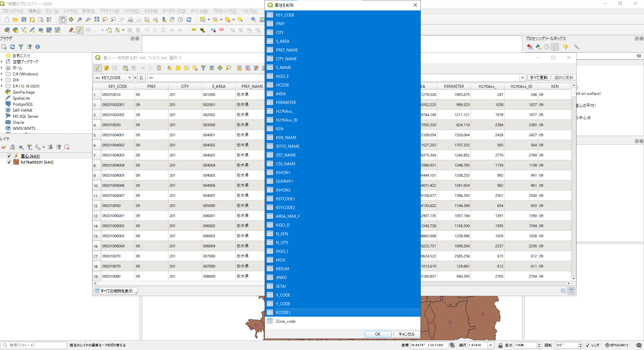This screenshot has width=644, height=350.
Task: Select the Pan Map hand tool
Action: [x=63, y=20]
